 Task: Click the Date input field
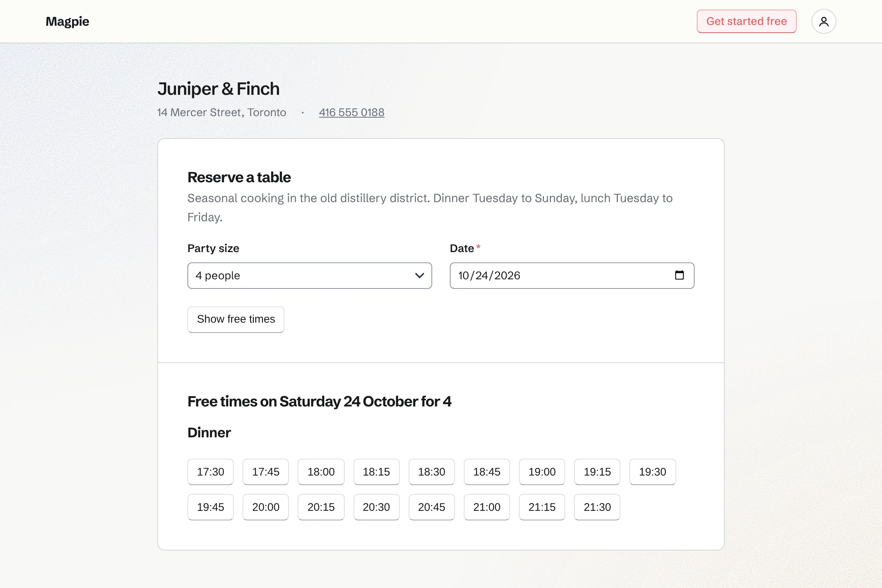(x=572, y=276)
